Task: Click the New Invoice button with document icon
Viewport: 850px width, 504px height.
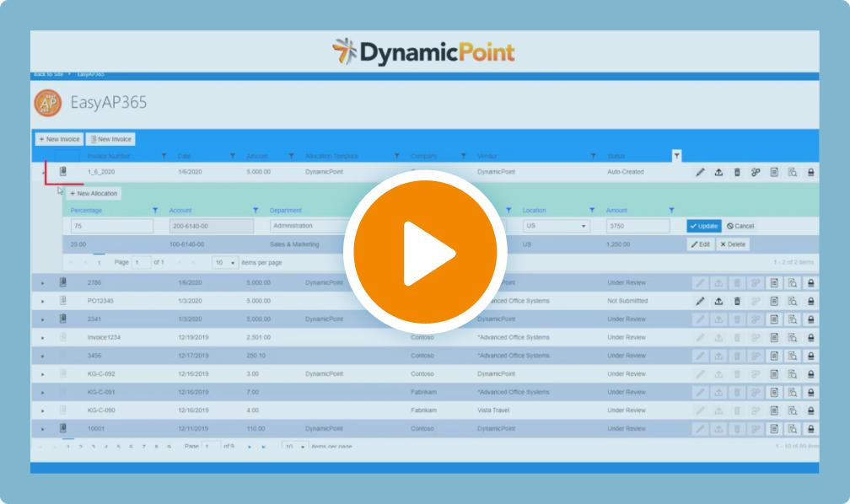Action: coord(110,139)
